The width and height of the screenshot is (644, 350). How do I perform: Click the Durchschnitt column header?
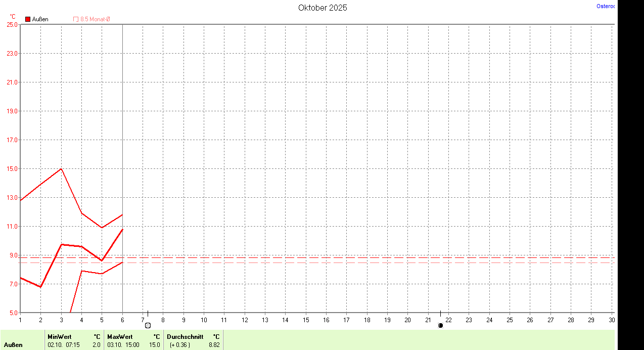pos(185,336)
